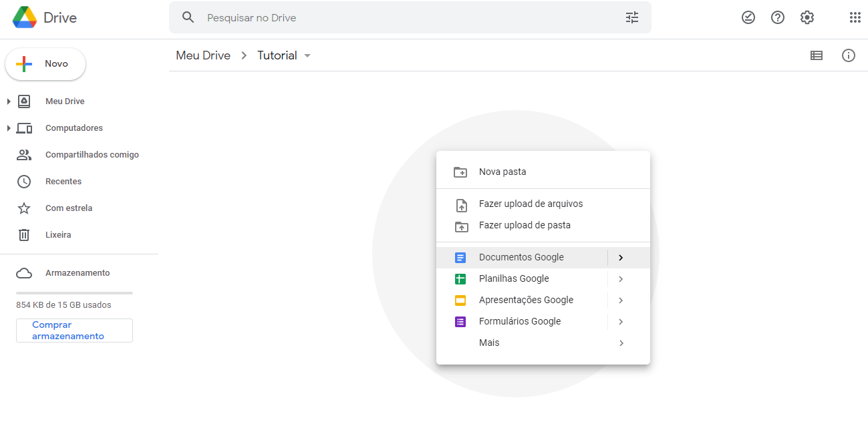Click the Computadores sidebar icon
The image size is (868, 434).
pyautogui.click(x=24, y=128)
